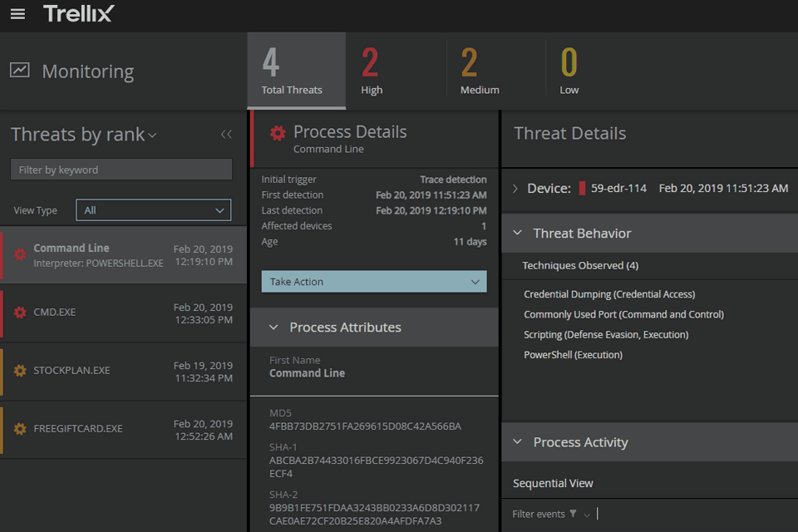This screenshot has height=532, width=798.
Task: Click the red gear icon next to CMD.EXE
Action: tap(20, 312)
